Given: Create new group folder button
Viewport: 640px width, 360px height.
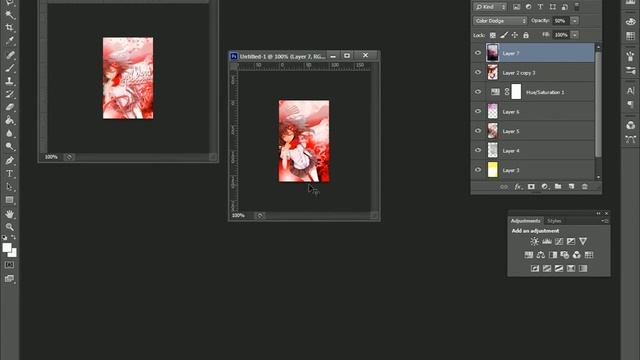Looking at the screenshot, I should click(558, 187).
